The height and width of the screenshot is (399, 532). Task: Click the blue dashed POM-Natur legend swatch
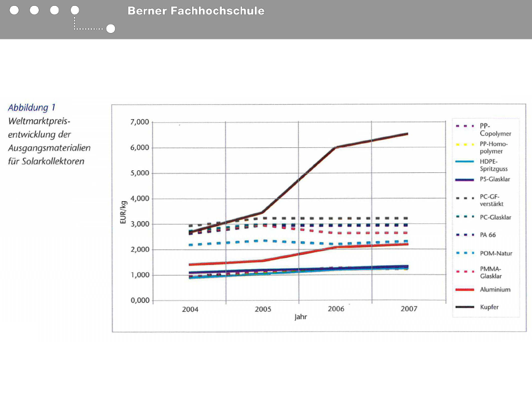point(465,253)
